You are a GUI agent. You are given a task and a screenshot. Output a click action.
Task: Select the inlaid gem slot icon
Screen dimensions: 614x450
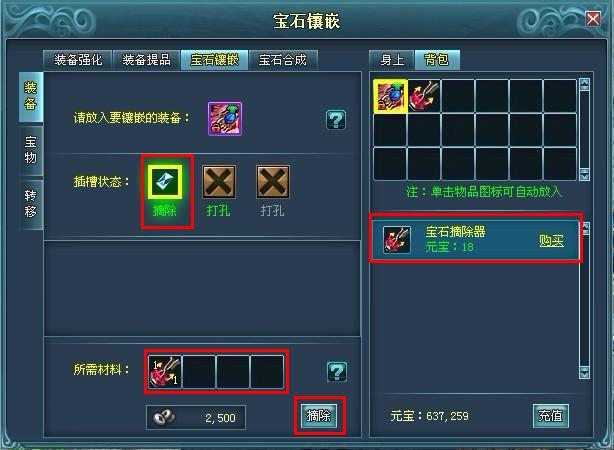click(x=165, y=182)
